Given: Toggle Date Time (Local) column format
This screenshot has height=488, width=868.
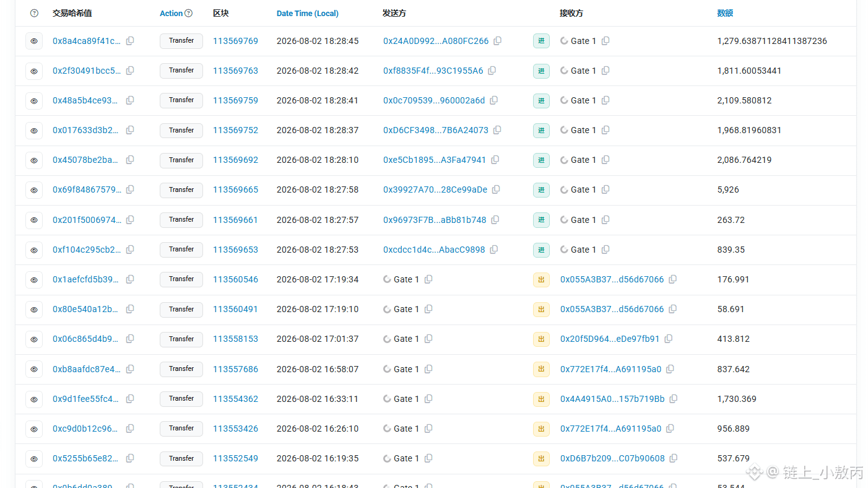Looking at the screenshot, I should (x=308, y=13).
